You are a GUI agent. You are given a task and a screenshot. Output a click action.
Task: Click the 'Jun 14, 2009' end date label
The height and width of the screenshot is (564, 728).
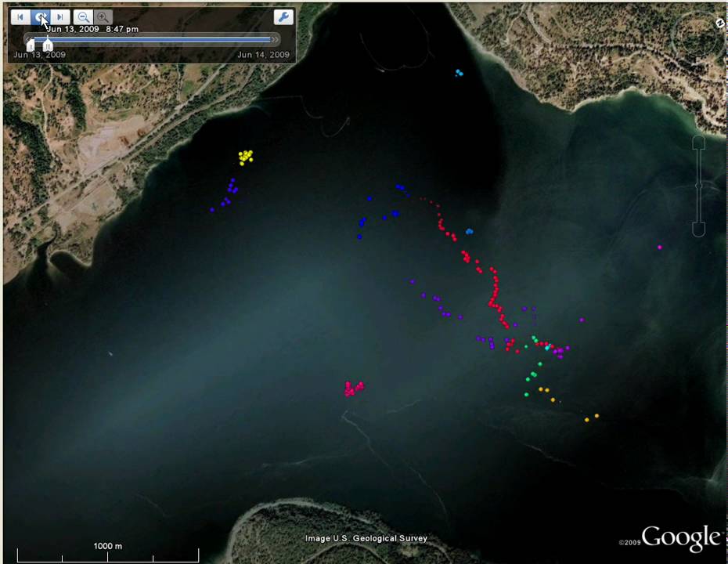click(263, 54)
